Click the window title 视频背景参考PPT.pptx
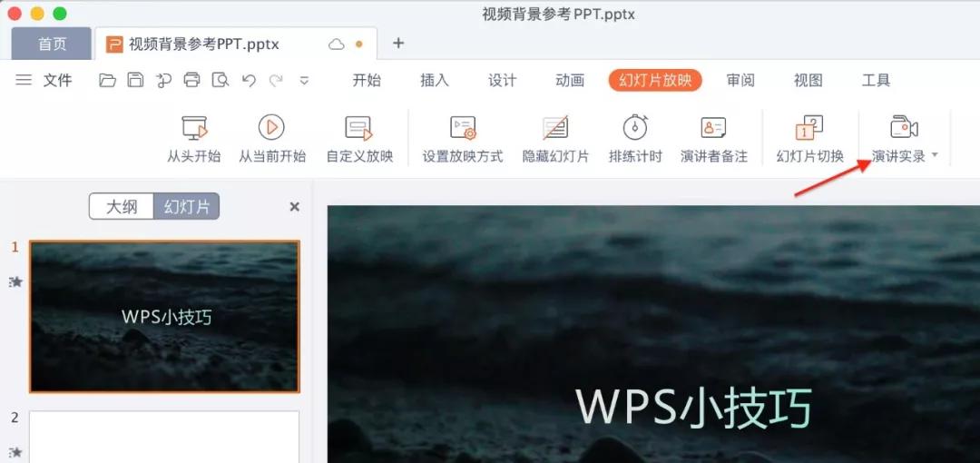This screenshot has width=980, height=463. (x=559, y=14)
